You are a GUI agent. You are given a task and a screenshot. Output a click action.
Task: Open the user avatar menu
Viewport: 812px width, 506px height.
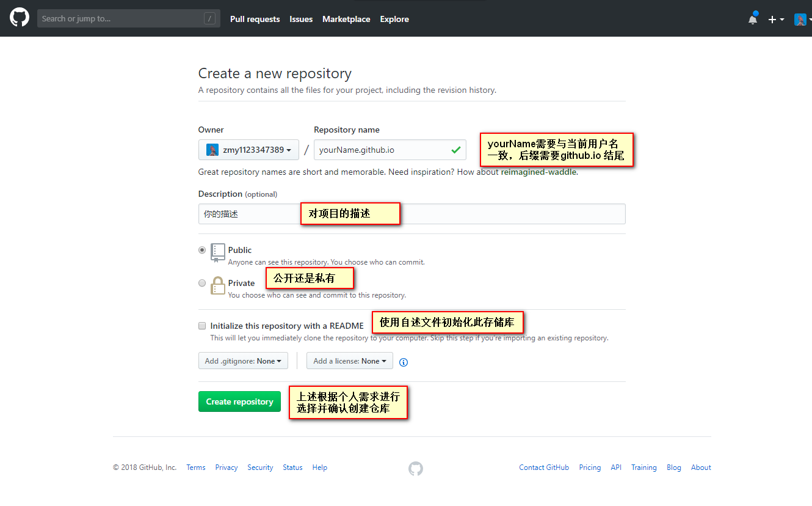tap(802, 20)
